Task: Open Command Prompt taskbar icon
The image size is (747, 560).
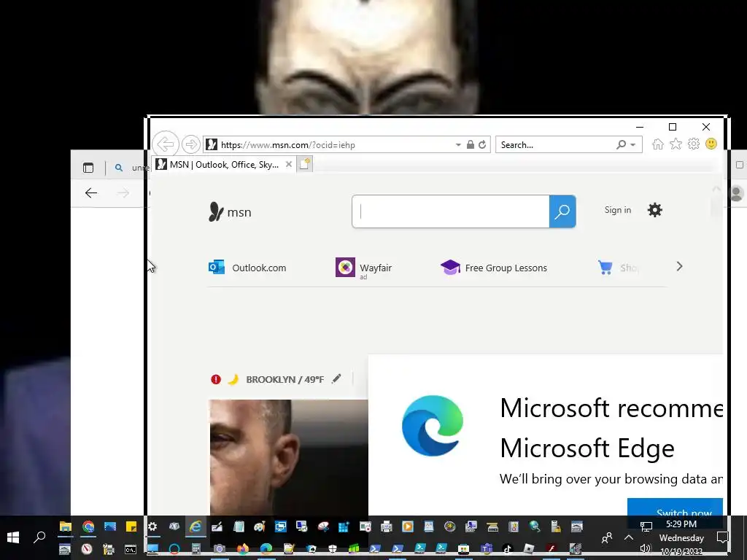Action: pos(131,550)
